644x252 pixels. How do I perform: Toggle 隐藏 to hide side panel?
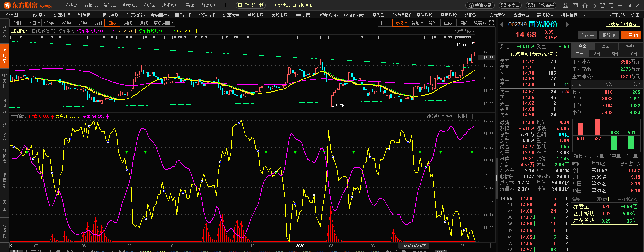480,23
